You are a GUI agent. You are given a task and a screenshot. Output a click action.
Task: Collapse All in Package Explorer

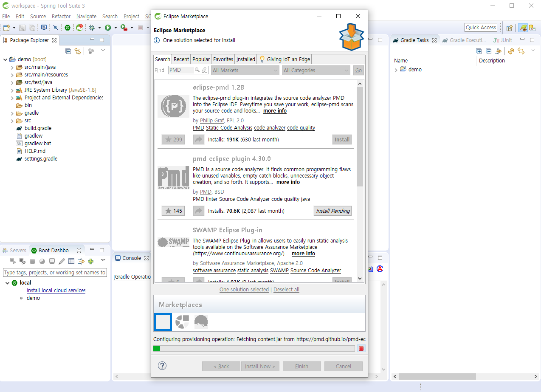pos(68,51)
